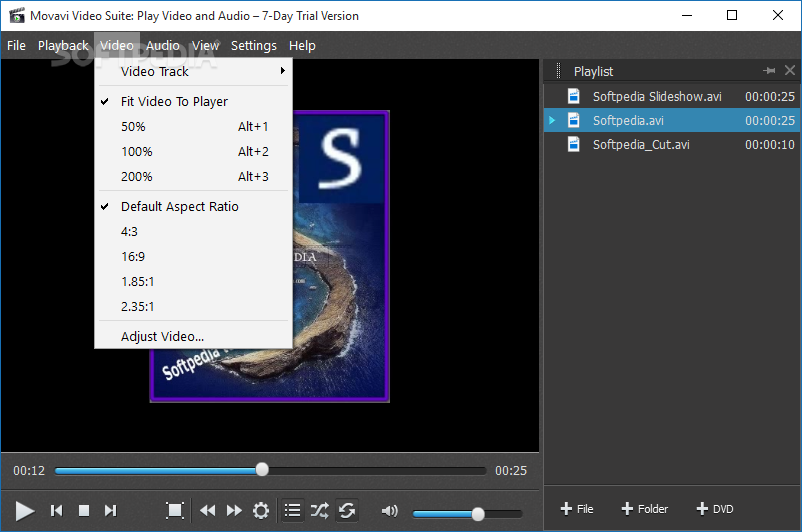
Task: Add a Folder to the playlist
Action: [x=644, y=509]
